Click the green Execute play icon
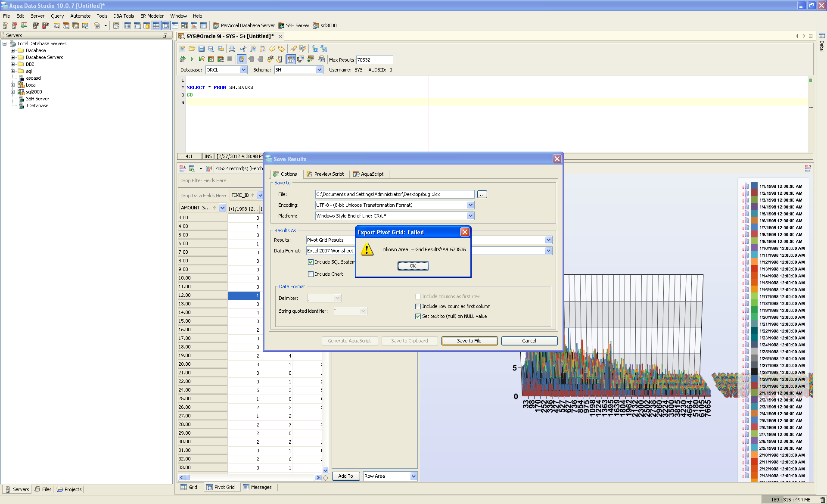This screenshot has width=827, height=504. click(192, 59)
